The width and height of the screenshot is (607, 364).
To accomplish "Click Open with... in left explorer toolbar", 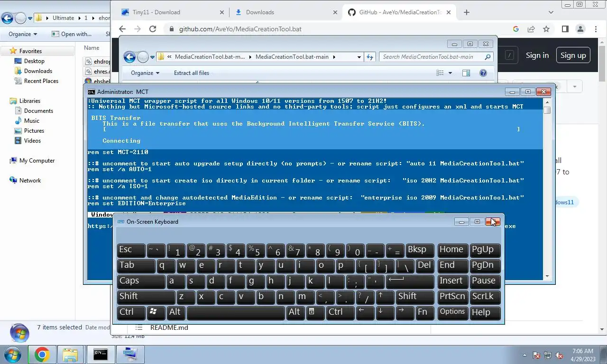I will 72,34.
